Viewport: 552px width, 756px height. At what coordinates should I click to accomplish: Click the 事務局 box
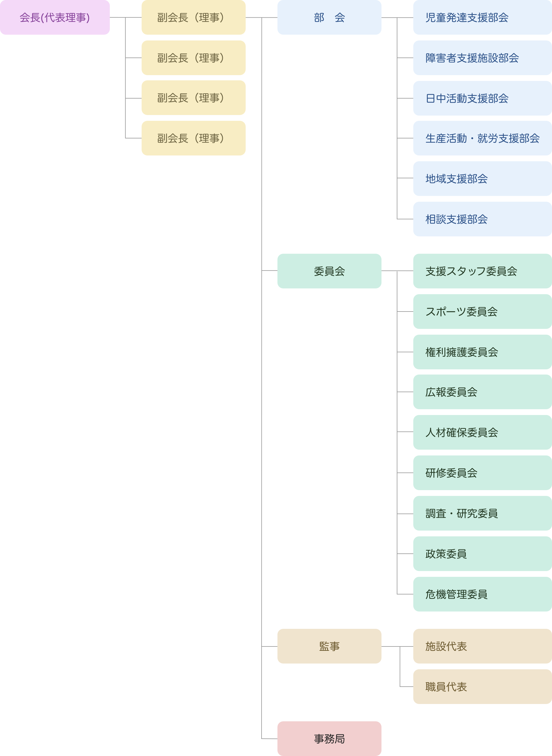pos(329,739)
